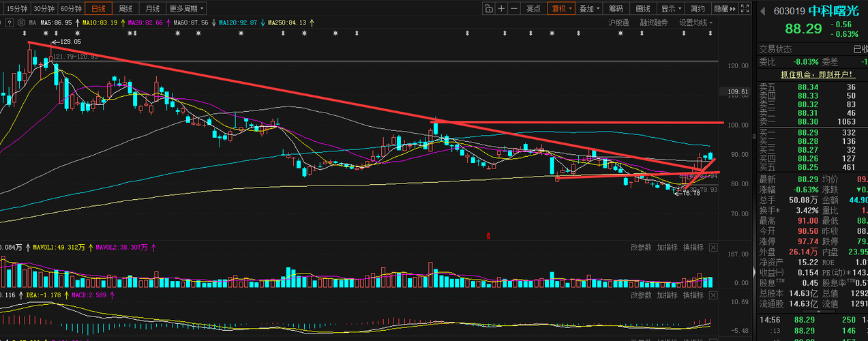Click 改参数 in the volume panel
Viewport: 868px width, 341px height.
click(x=641, y=247)
